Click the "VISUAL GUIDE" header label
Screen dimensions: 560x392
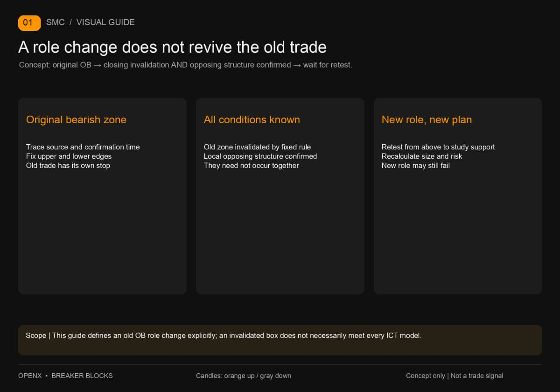[105, 22]
